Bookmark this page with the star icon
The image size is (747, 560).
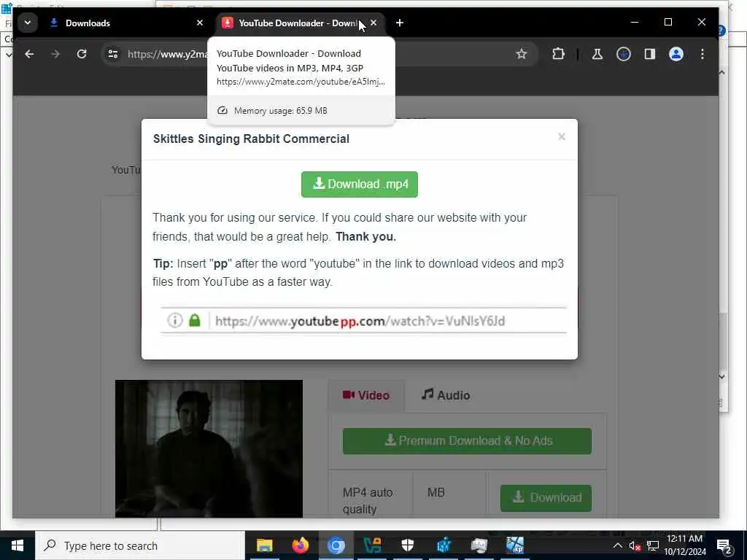522,54
